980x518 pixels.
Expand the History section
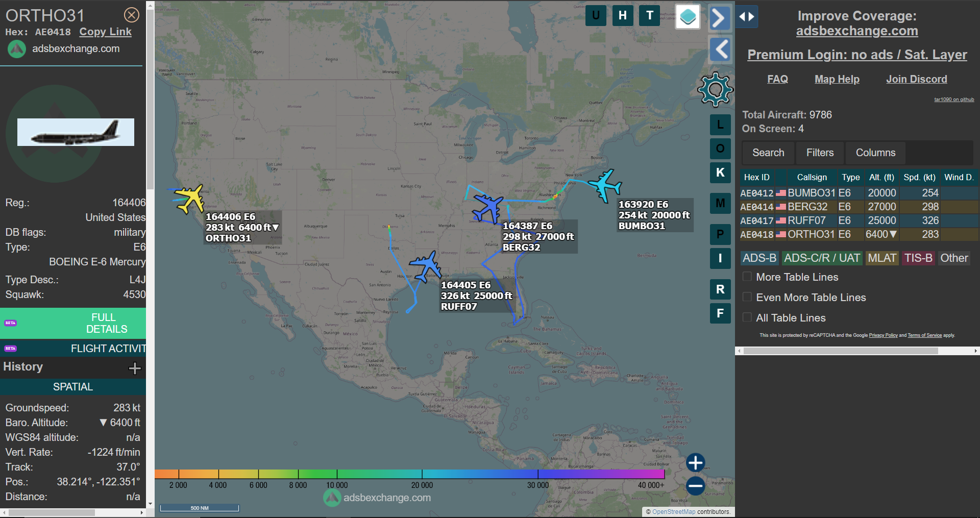click(135, 368)
